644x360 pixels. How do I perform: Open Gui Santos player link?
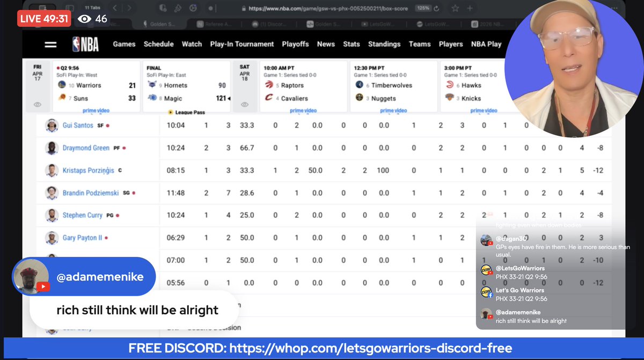pyautogui.click(x=78, y=126)
